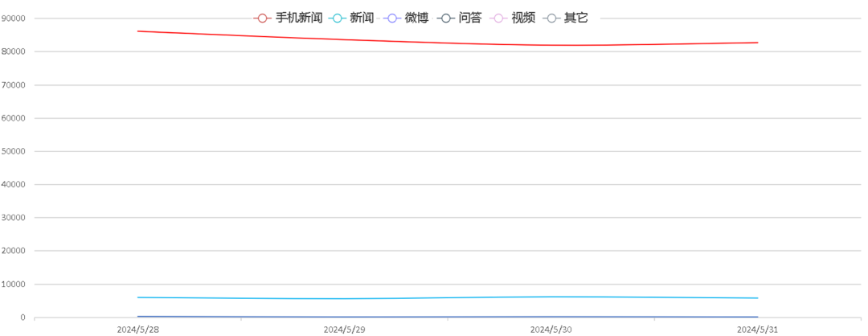
Task: Select the 2024/5/31 date on the axis
Action: pyautogui.click(x=757, y=330)
